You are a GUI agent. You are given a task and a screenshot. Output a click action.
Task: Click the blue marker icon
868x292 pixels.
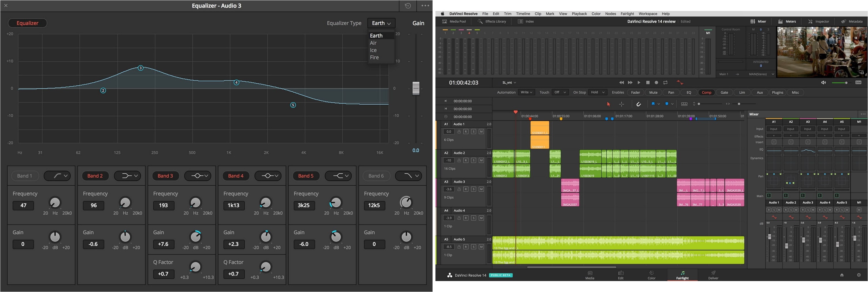(x=667, y=104)
